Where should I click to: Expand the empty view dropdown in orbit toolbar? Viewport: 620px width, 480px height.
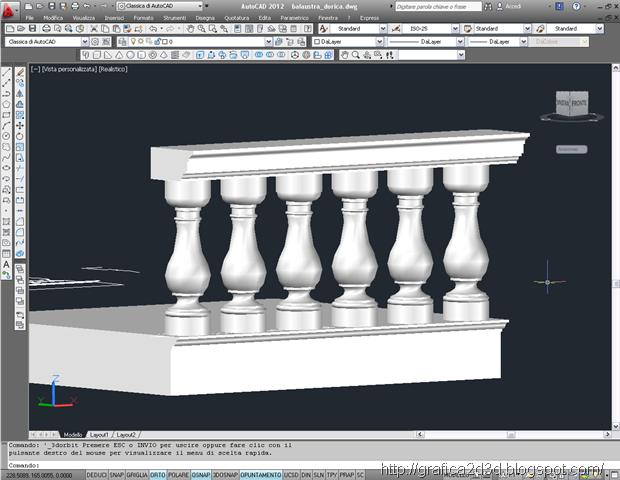pos(461,55)
